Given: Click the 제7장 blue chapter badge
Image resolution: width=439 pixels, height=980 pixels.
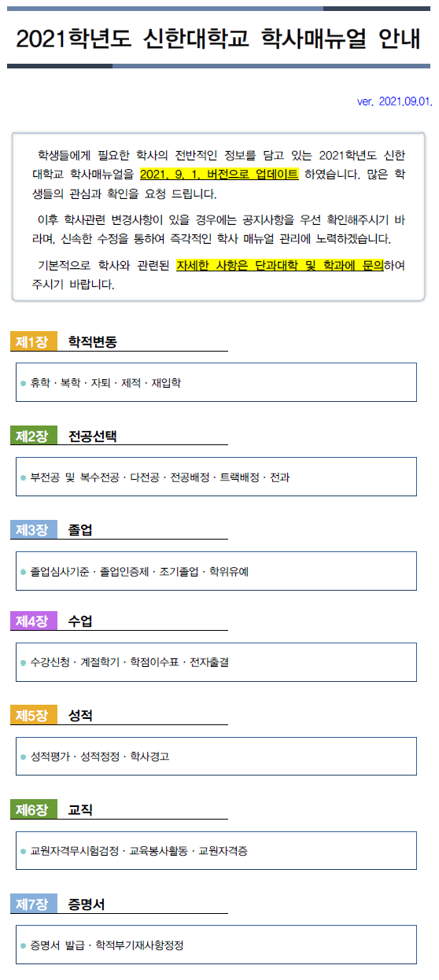Looking at the screenshot, I should tap(34, 904).
